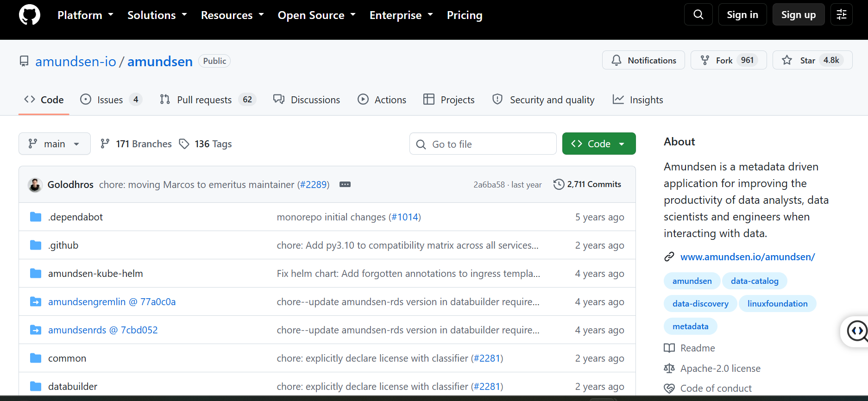Open the main branch selector dropdown
The width and height of the screenshot is (868, 401).
point(55,144)
